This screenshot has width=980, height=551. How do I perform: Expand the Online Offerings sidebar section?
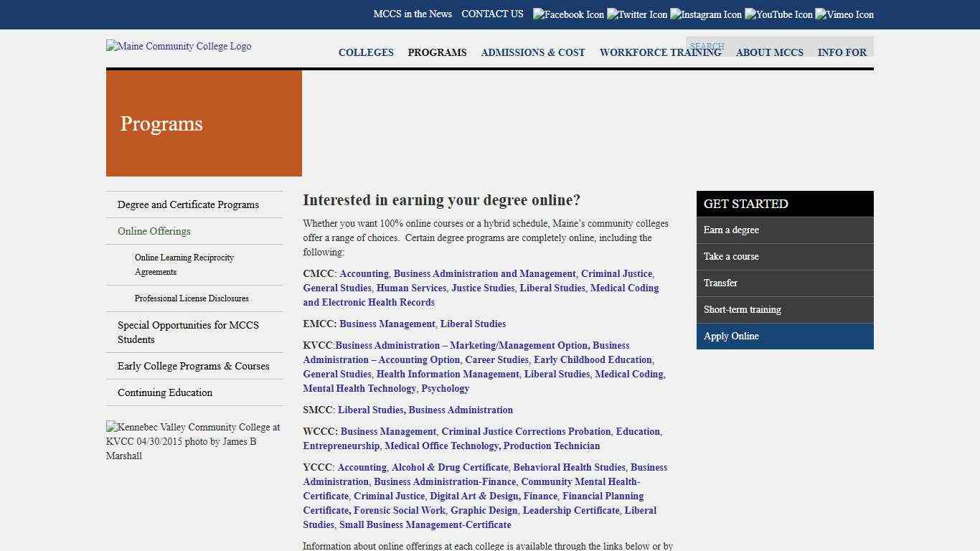pyautogui.click(x=154, y=231)
